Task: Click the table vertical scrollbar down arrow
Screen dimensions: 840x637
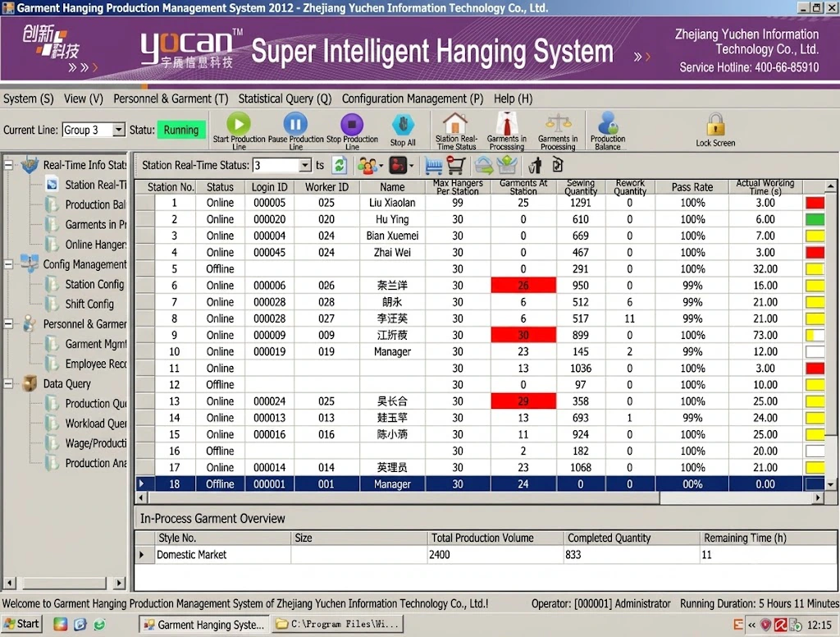Action: point(830,484)
